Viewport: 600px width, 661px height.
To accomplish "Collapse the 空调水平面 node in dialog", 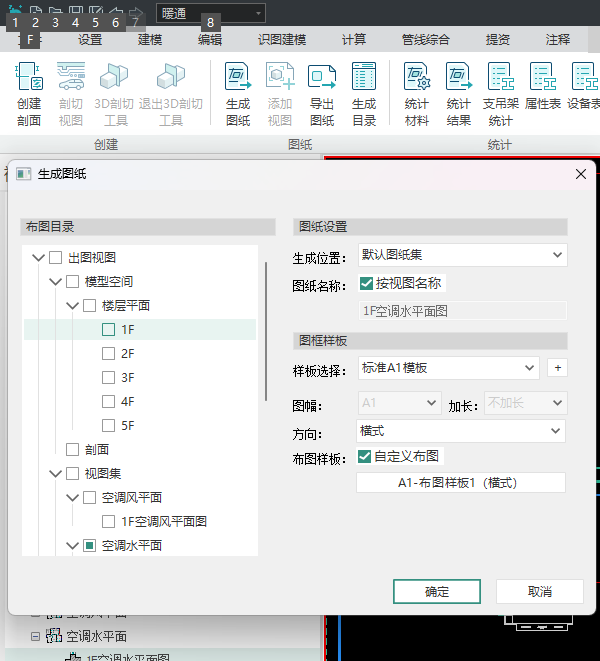I will (x=73, y=545).
